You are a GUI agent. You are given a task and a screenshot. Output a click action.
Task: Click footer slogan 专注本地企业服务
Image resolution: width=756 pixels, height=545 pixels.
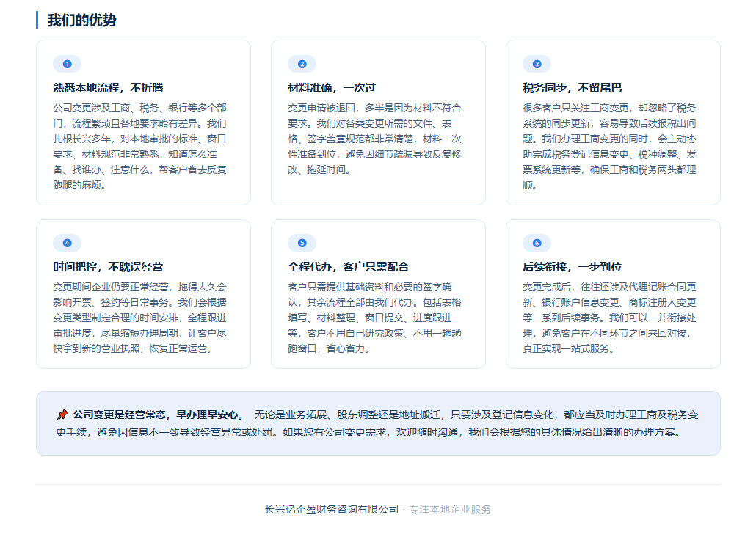click(450, 509)
